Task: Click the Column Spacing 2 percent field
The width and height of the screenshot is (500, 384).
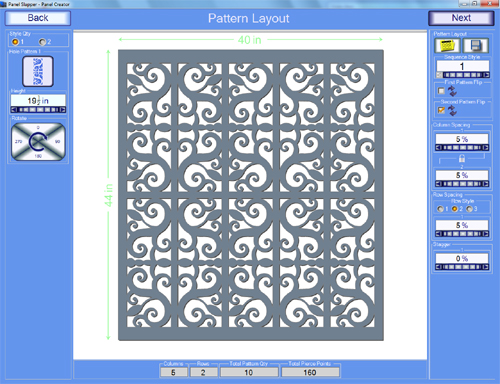Action: (x=462, y=175)
